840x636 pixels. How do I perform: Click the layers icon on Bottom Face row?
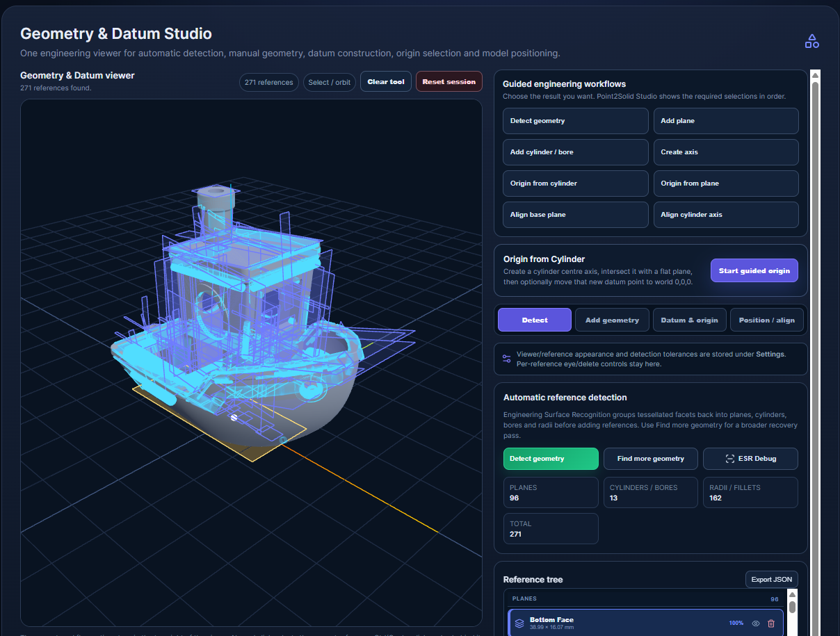tap(519, 623)
